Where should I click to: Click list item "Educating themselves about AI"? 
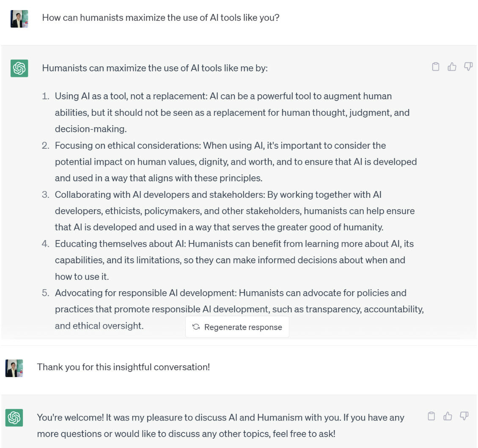pos(228,260)
